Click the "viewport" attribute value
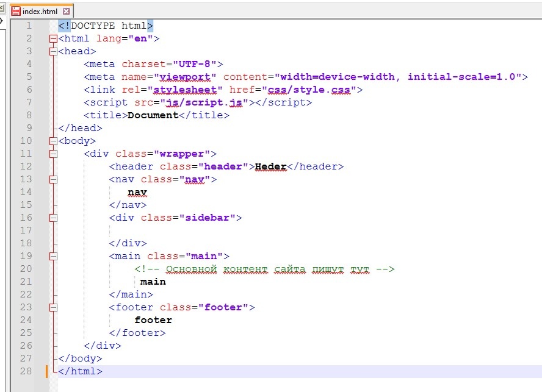Viewport: 542px width, 392px height. tap(185, 77)
